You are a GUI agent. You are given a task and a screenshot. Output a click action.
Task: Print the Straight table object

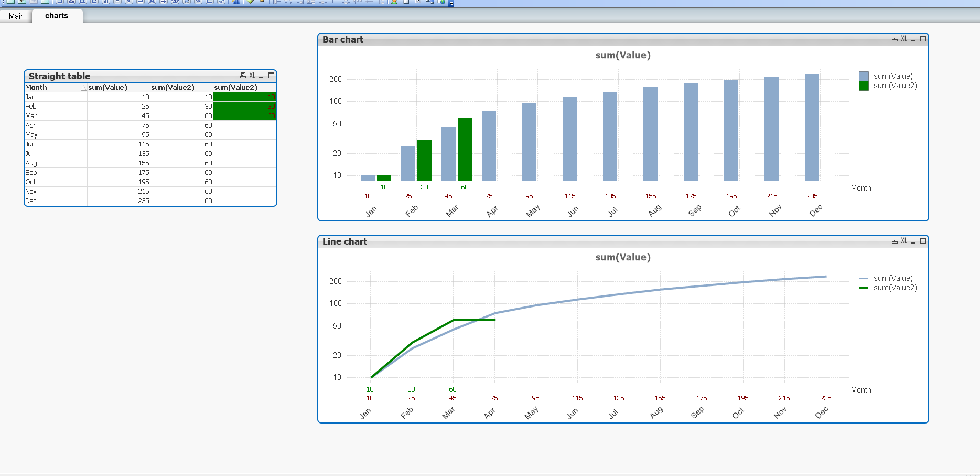click(x=243, y=76)
